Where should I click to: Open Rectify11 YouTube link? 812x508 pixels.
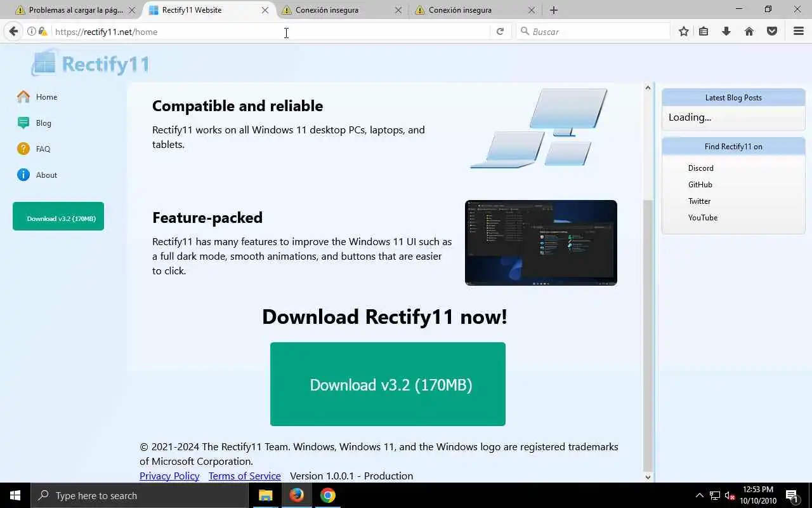[x=703, y=217]
